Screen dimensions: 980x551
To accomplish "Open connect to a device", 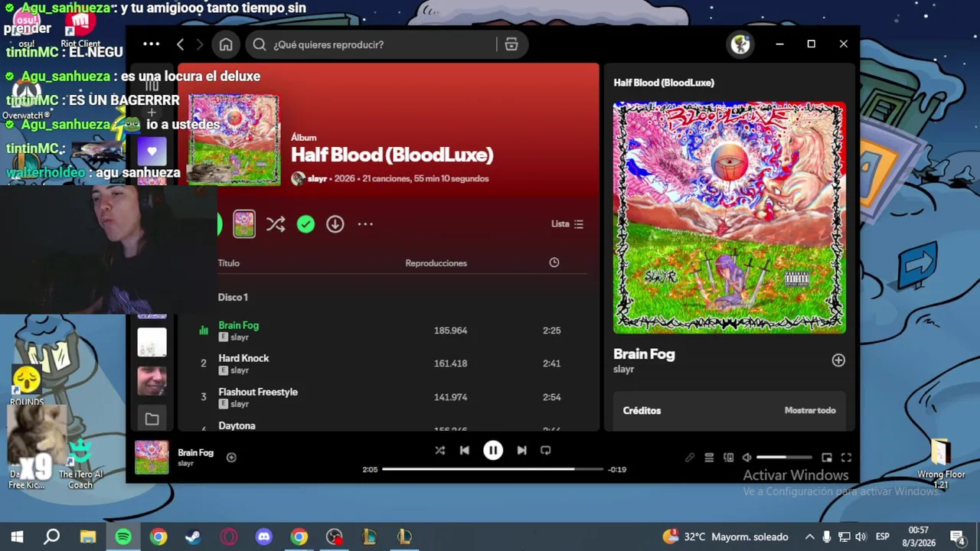I will point(728,458).
